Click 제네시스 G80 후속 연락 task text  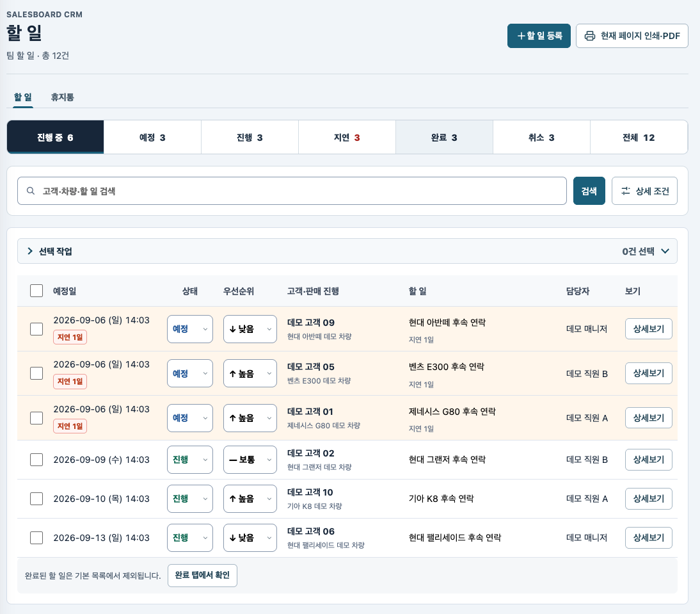452,411
